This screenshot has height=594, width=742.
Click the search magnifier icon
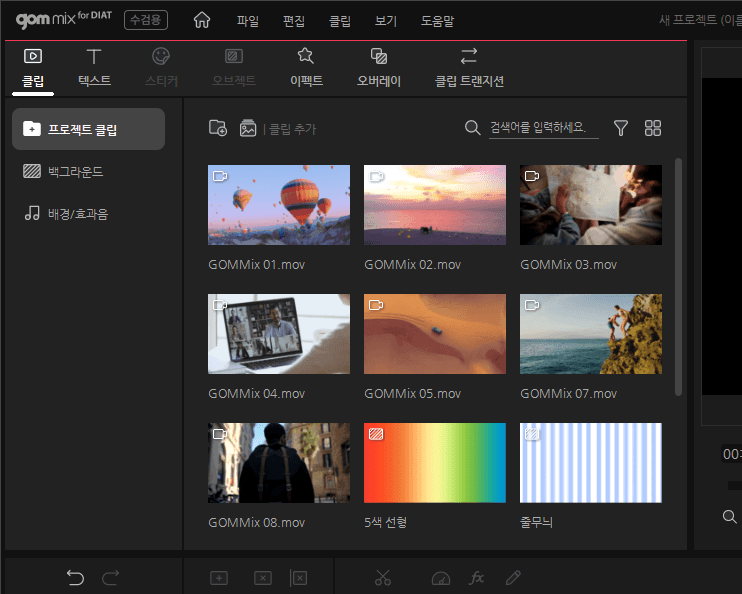pos(473,128)
